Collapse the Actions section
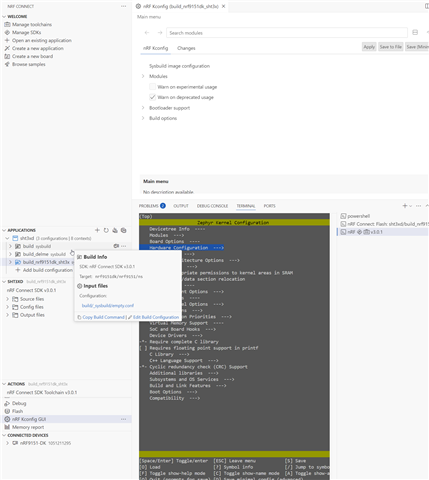 coord(4,384)
